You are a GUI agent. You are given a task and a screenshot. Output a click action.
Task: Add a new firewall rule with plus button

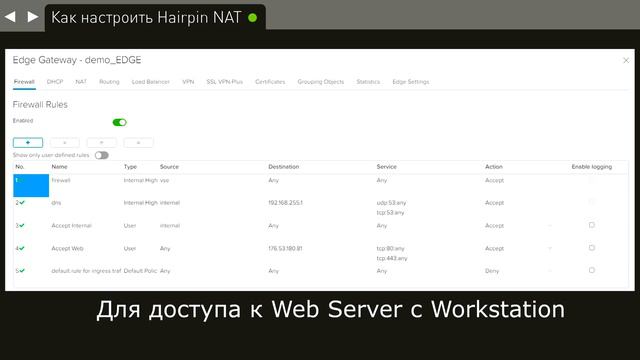28,142
